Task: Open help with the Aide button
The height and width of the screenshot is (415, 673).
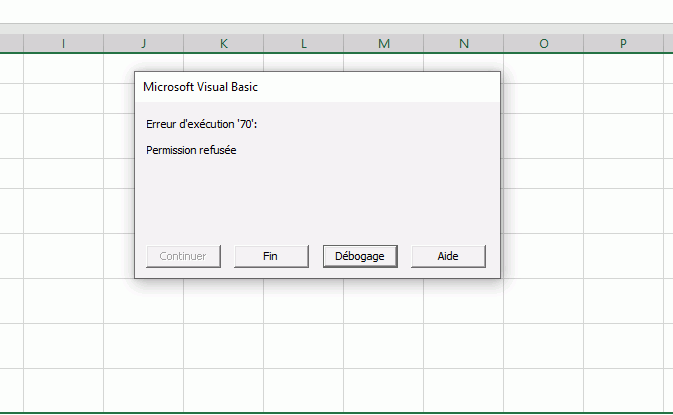Action: (448, 256)
